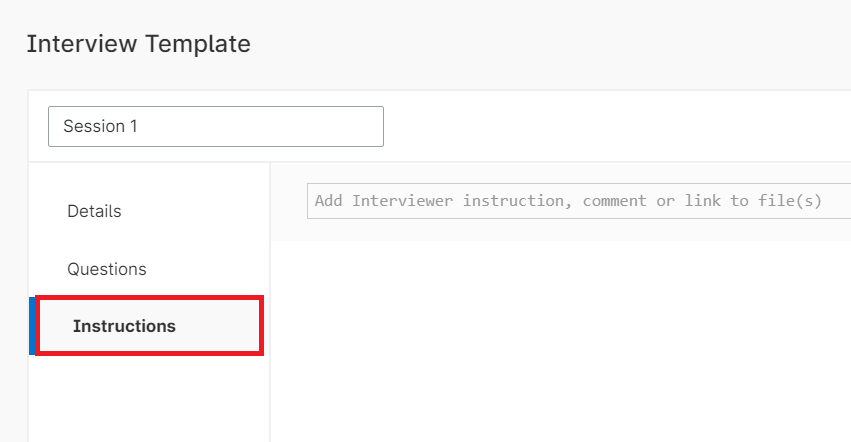Click the grey strip right of Session 1
The height and width of the screenshot is (442, 851).
coord(610,127)
